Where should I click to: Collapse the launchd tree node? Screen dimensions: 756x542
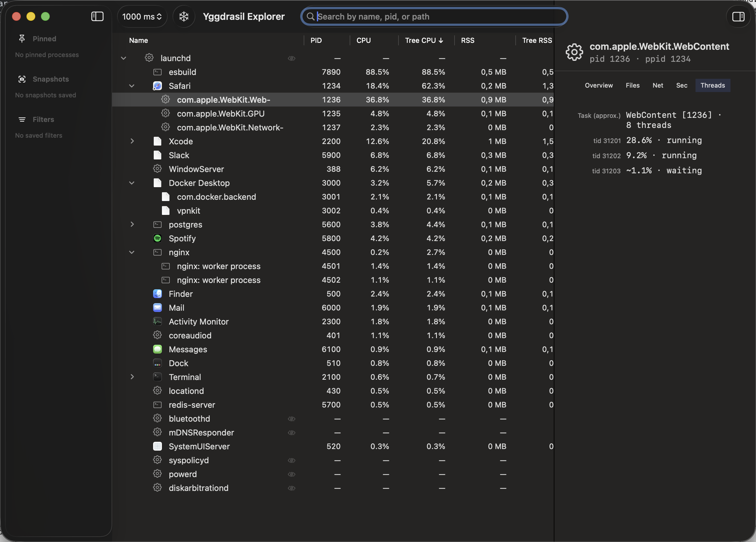point(123,58)
